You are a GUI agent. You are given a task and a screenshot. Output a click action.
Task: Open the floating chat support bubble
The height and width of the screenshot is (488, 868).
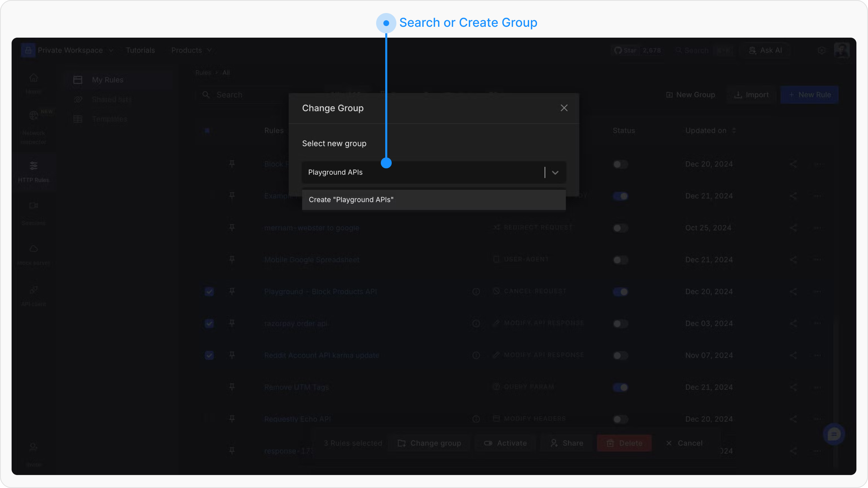pyautogui.click(x=834, y=434)
